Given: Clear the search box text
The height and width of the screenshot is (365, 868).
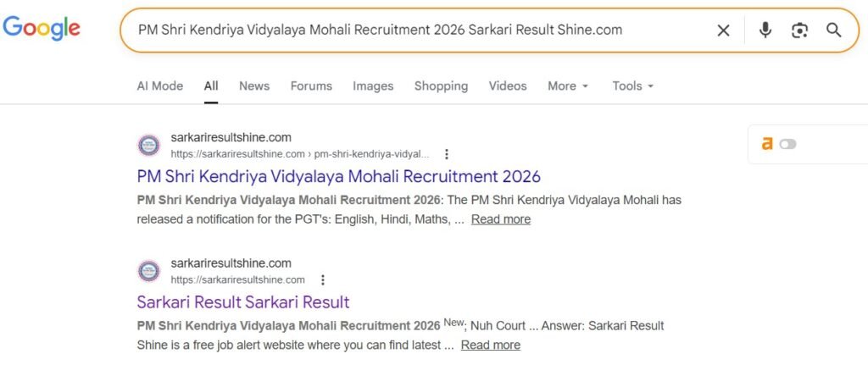Looking at the screenshot, I should (723, 30).
